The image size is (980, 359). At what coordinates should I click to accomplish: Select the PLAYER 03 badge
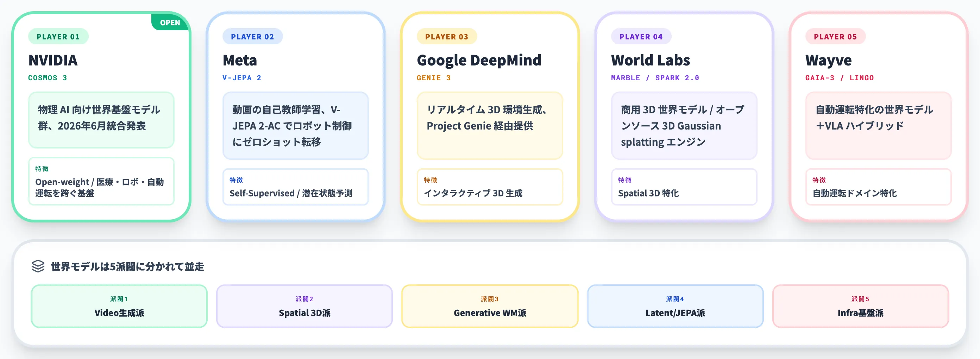(447, 37)
